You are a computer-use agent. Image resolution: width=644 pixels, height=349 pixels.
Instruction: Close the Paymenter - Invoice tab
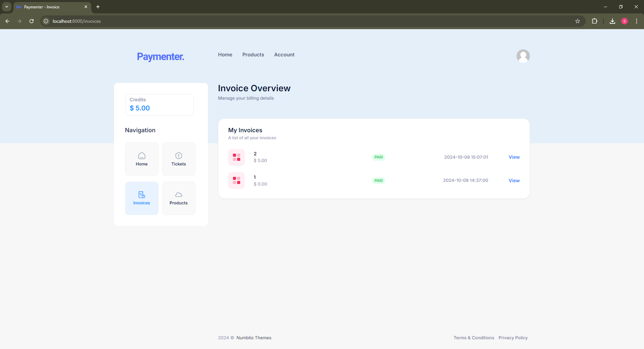[86, 7]
